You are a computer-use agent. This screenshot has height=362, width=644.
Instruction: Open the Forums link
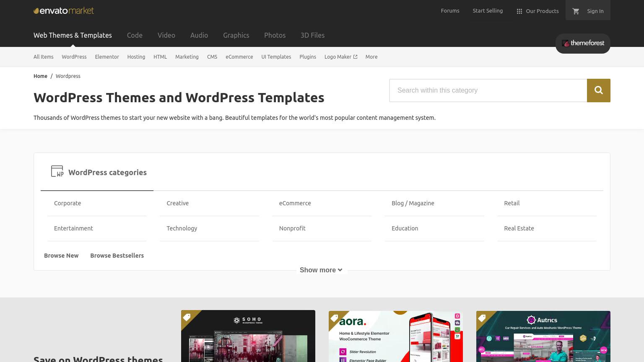(450, 11)
